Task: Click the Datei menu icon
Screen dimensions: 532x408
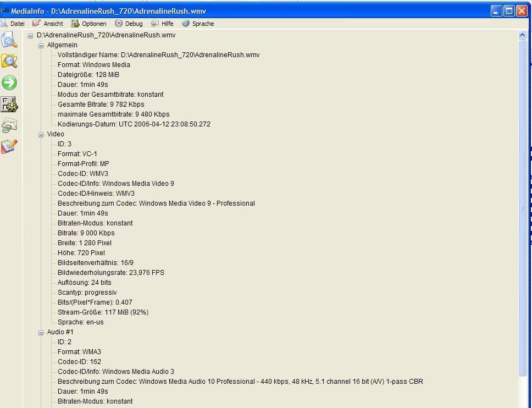Action: tap(4, 24)
